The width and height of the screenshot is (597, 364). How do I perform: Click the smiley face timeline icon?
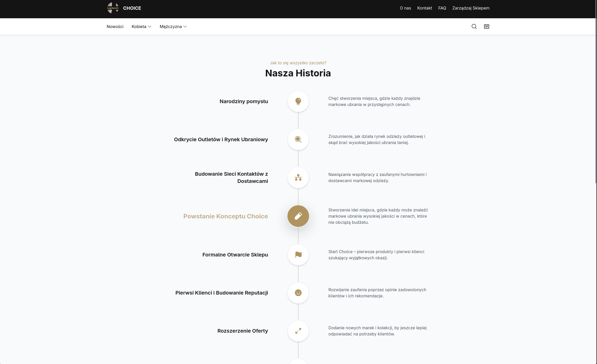click(x=298, y=293)
